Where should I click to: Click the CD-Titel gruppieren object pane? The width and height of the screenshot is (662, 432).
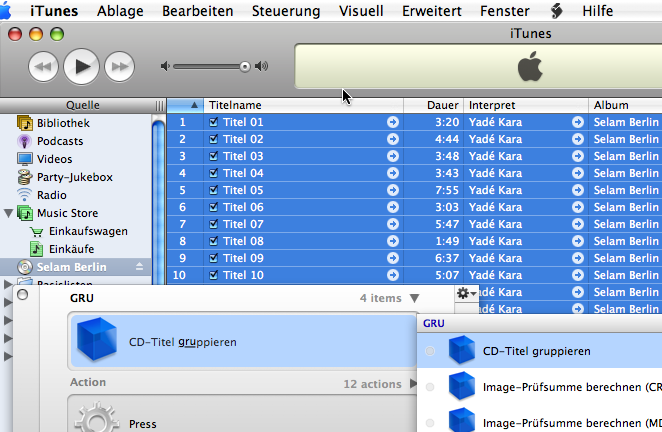coord(243,341)
